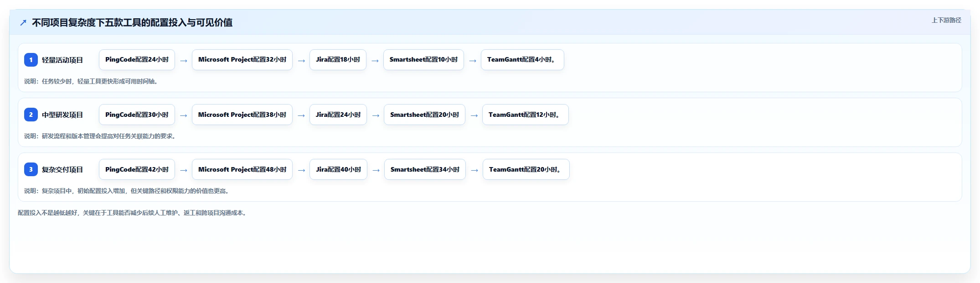
Task: Click the 中型研发项目 row label
Action: [x=62, y=115]
